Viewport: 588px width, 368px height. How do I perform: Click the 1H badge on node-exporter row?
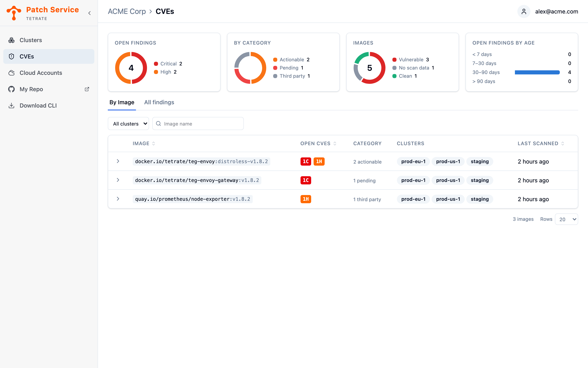[306, 199]
